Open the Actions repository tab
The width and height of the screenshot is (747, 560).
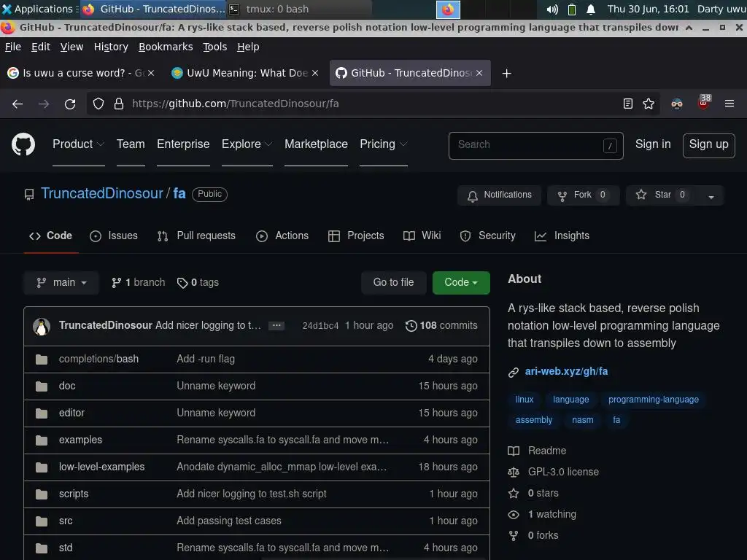click(282, 236)
